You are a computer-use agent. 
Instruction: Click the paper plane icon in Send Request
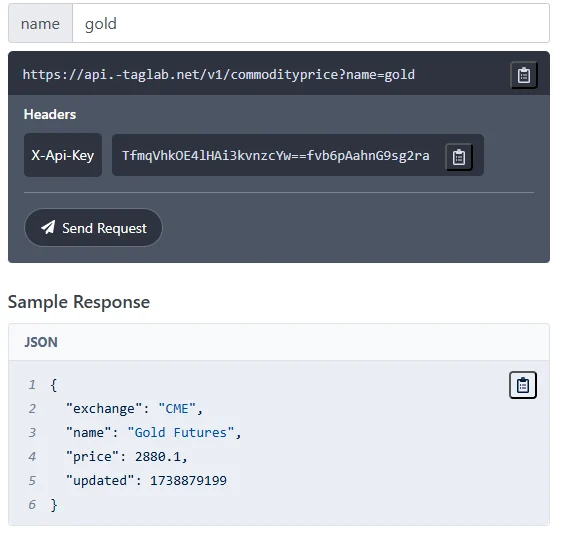[48, 227]
